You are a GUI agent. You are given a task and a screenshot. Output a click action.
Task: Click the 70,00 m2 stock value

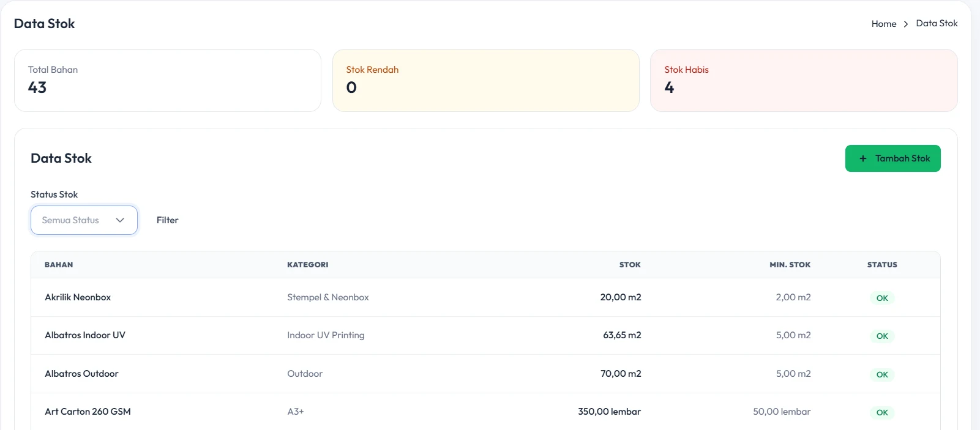pyautogui.click(x=621, y=374)
